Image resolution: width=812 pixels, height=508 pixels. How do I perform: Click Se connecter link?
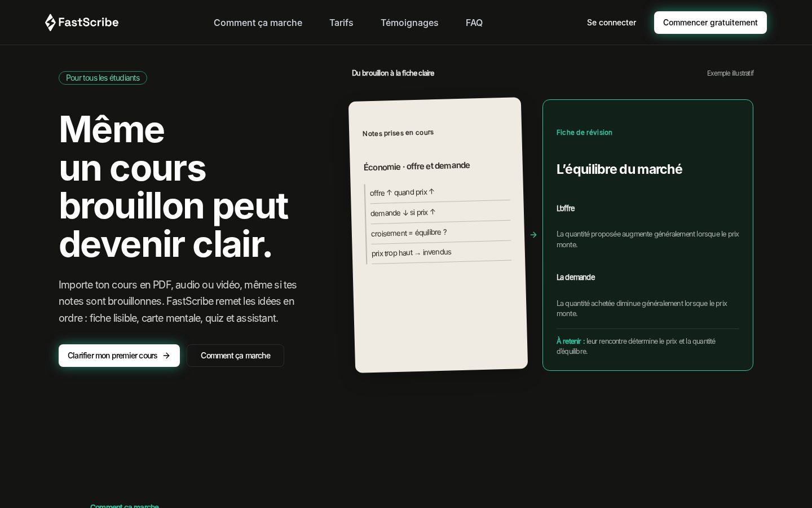click(611, 23)
